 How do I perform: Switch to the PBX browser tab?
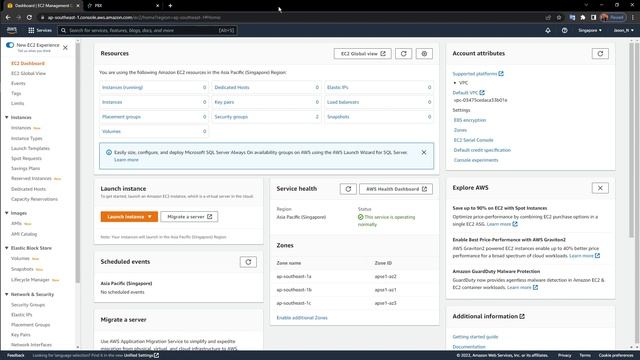pos(122,6)
